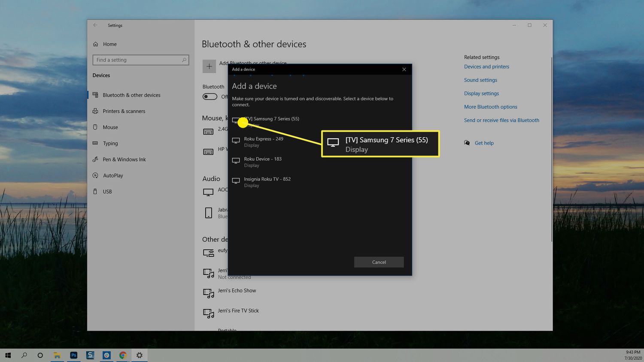Click More Bluetooth options link
Screen dimensions: 644x362
coord(490,107)
